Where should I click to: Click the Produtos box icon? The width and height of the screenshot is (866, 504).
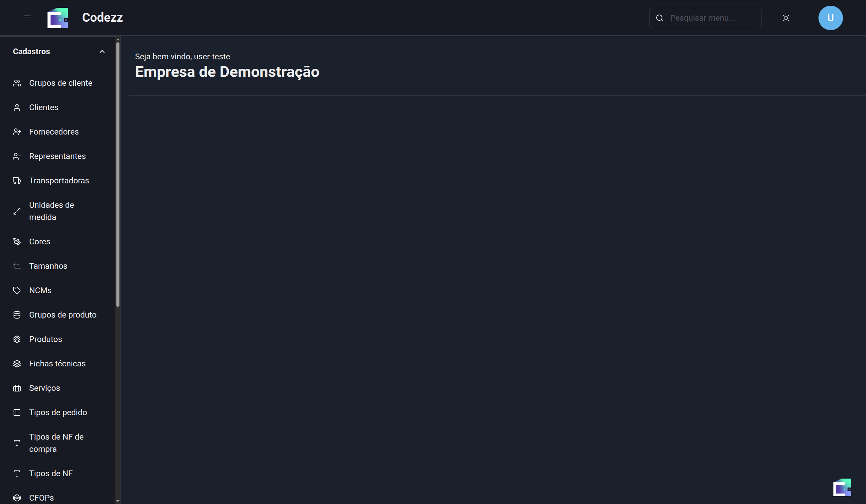point(17,339)
